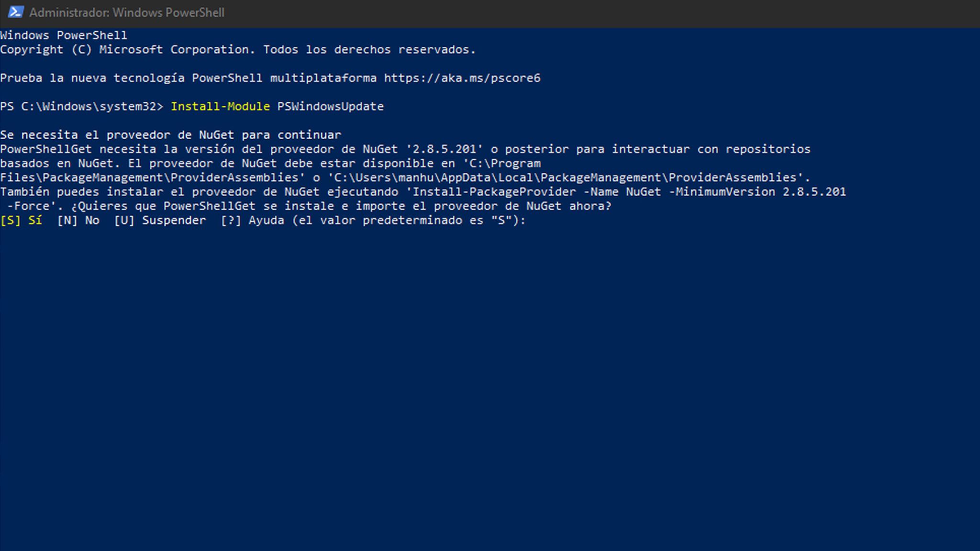This screenshot has height=551, width=980.
Task: Click the 'Se necesita el proveedor de NuGet' line
Action: (x=170, y=134)
